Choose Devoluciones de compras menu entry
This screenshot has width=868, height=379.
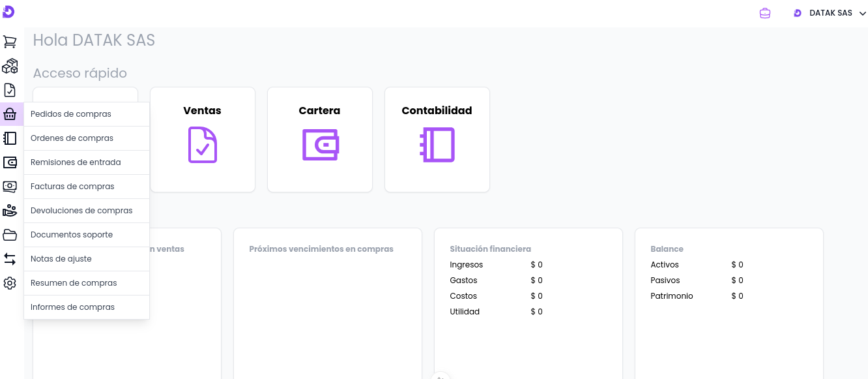point(81,211)
